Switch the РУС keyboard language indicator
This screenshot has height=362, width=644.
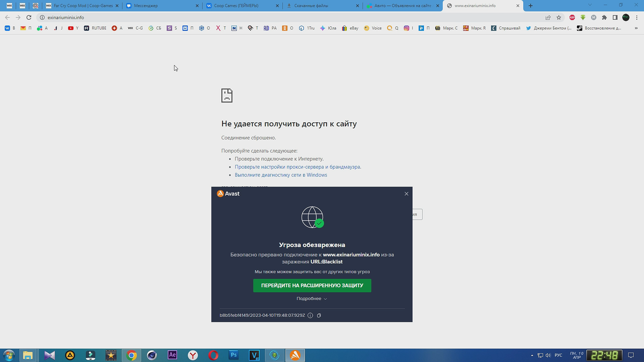click(558, 355)
